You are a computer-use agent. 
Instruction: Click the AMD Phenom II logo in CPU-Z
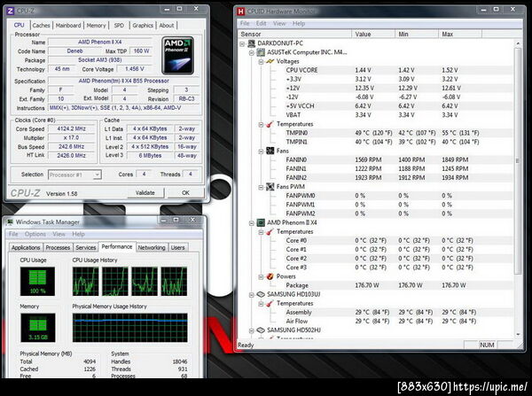coord(178,55)
